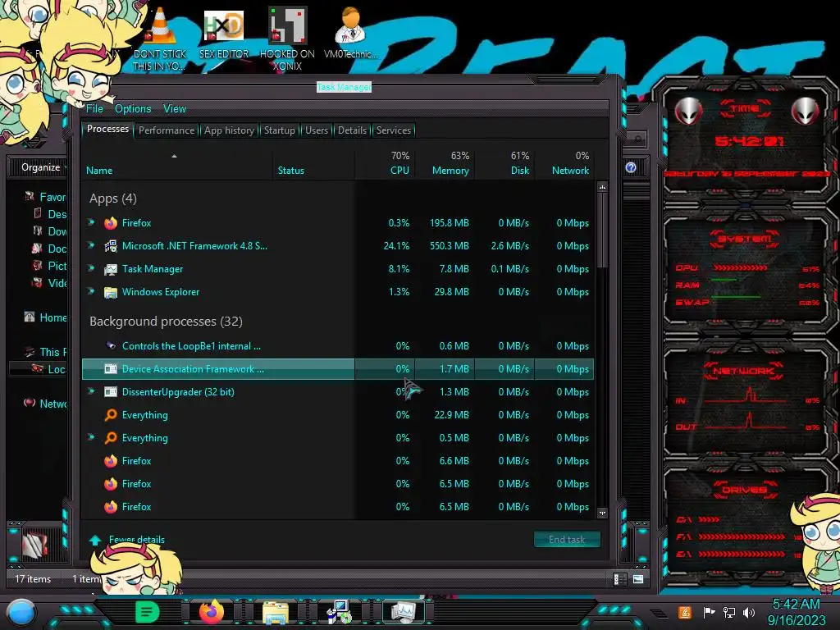Click the Windows Explorer process icon

(111, 292)
